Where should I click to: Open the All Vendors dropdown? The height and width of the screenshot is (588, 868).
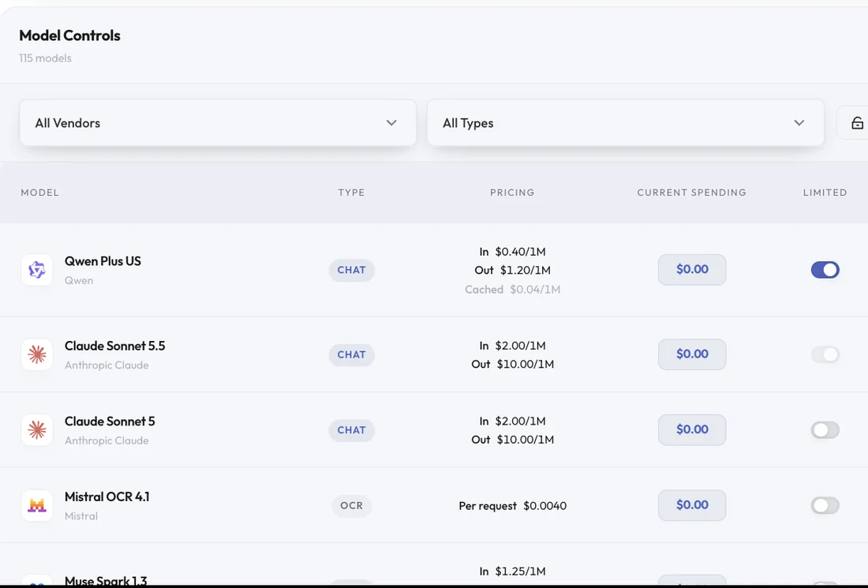point(218,123)
